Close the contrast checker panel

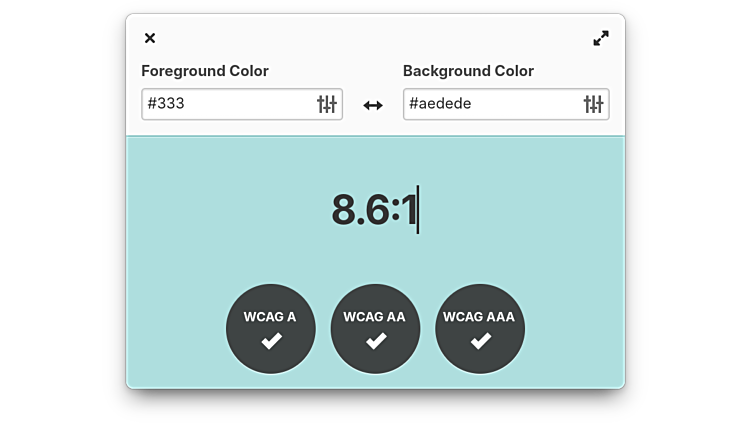click(x=150, y=38)
